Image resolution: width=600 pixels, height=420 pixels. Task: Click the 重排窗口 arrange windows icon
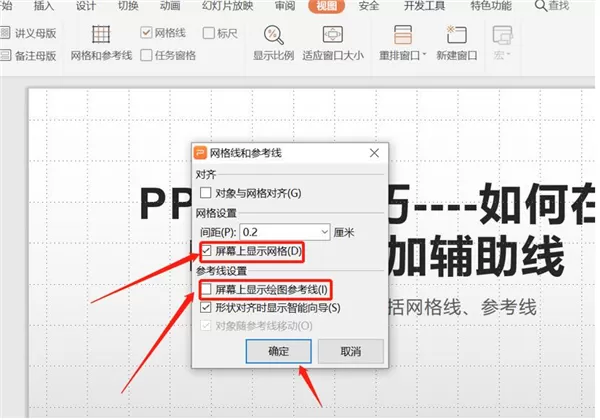pyautogui.click(x=403, y=34)
